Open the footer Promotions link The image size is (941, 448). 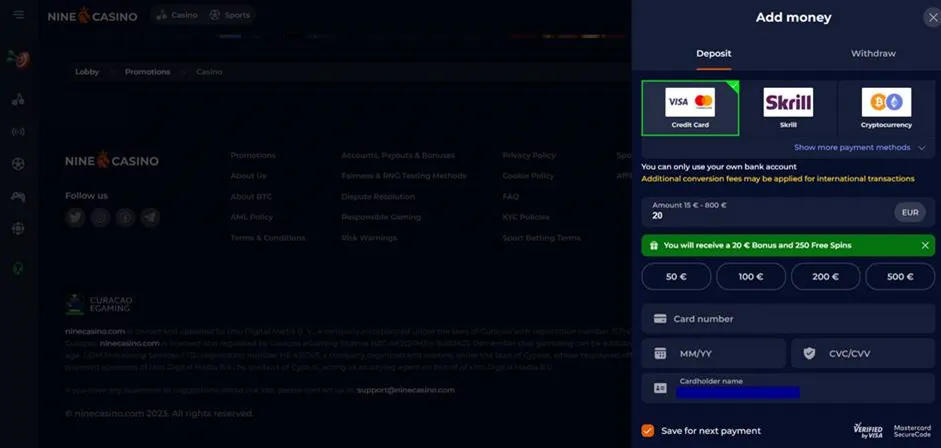click(x=253, y=155)
